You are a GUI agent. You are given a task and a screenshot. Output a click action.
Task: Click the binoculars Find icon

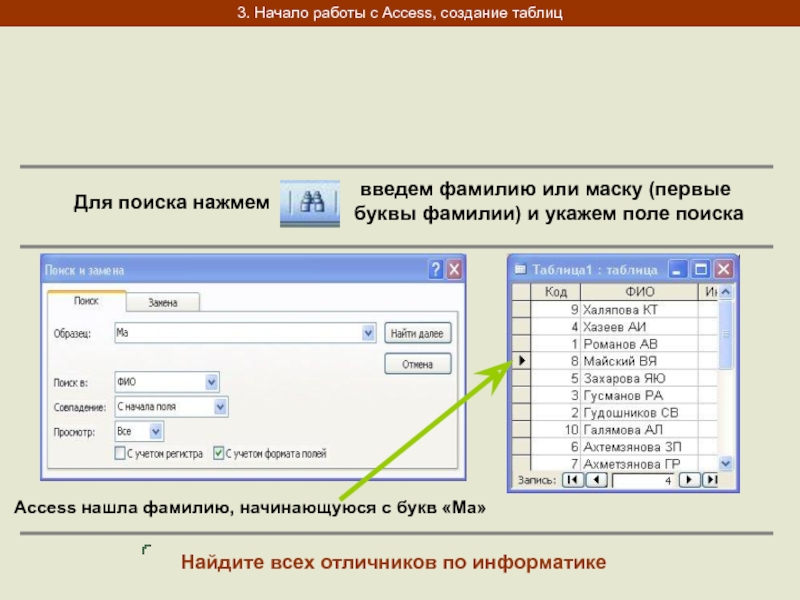pyautogui.click(x=311, y=202)
